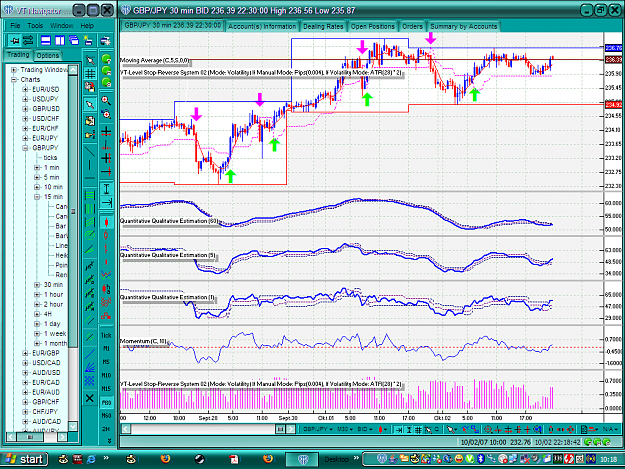Image resolution: width=625 pixels, height=469 pixels.
Task: Click the chart horizontal scrollbar track
Action: 203,429
